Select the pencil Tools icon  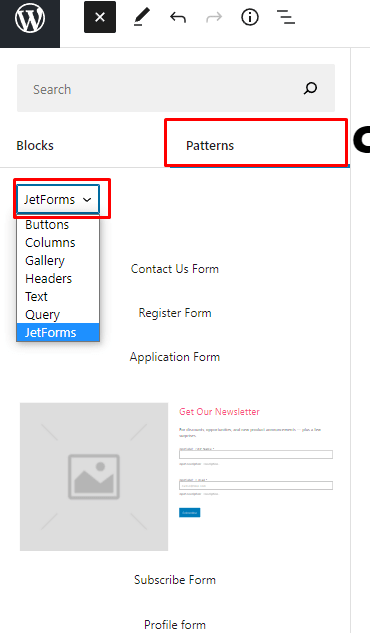tap(142, 17)
